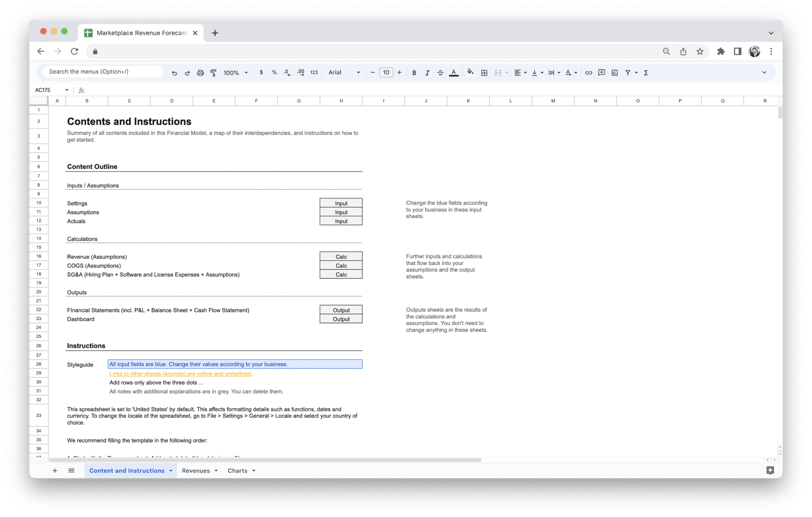Select the paint format tool
812x517 pixels.
(213, 72)
